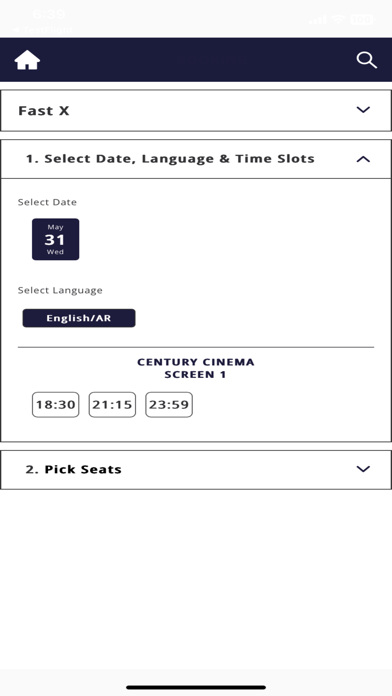
Task: Open the 2. Pick Seats step header
Action: 196,470
